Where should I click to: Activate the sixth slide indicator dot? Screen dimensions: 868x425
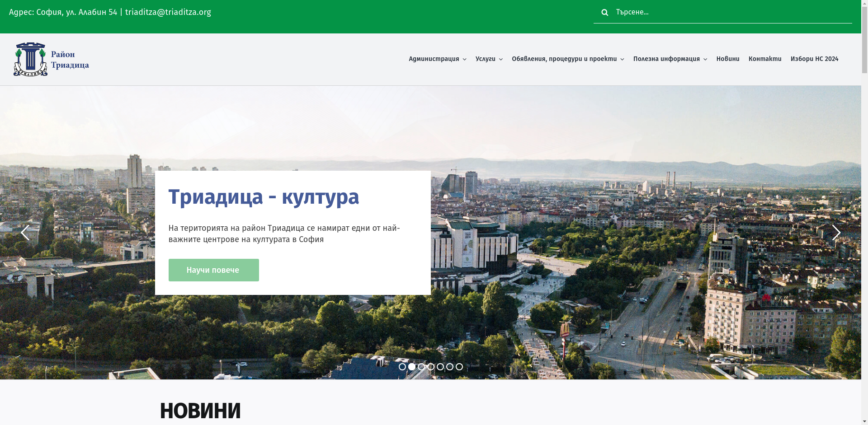click(450, 367)
